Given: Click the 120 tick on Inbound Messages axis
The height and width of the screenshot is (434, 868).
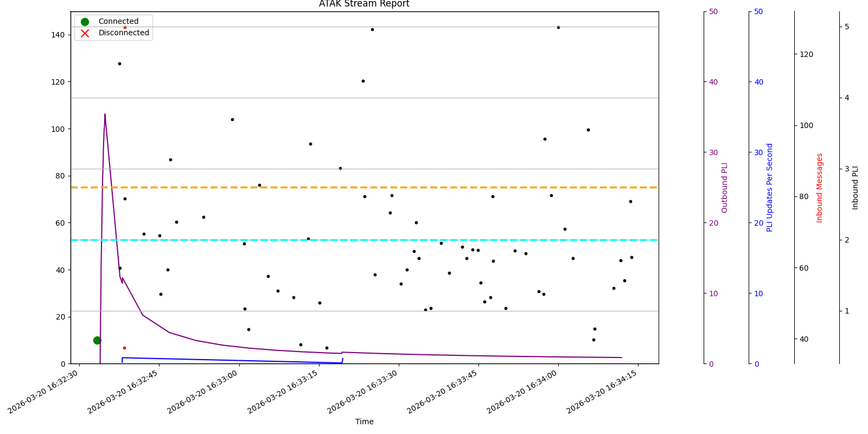Looking at the screenshot, I should pyautogui.click(x=806, y=54).
